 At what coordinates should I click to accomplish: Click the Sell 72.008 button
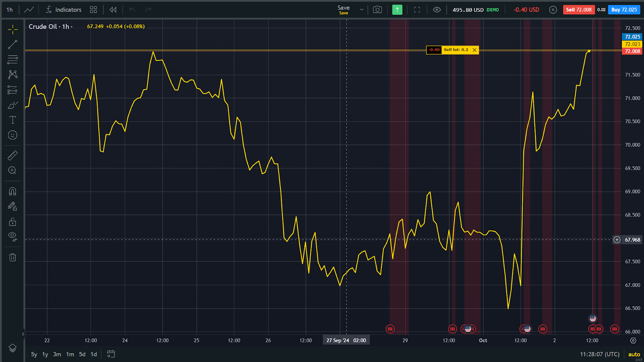579,10
